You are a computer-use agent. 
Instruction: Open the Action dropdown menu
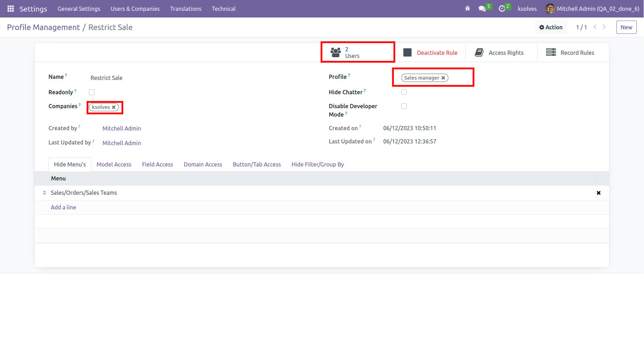[551, 27]
